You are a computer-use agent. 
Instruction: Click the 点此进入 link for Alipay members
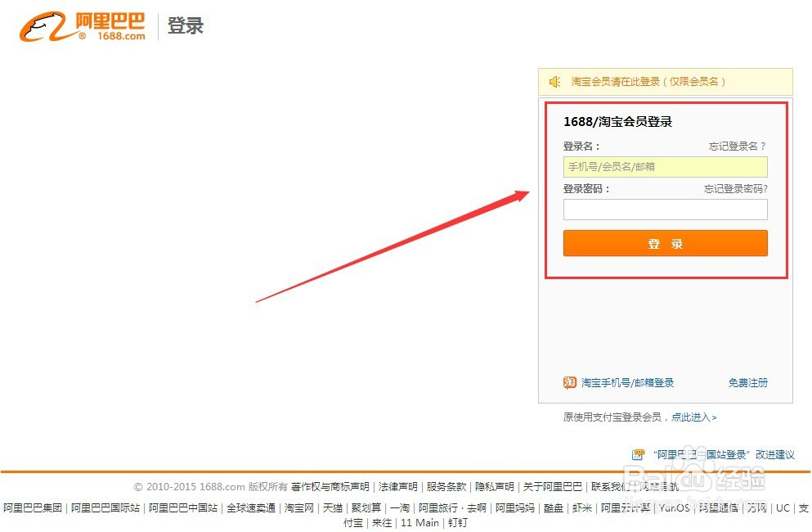click(x=694, y=417)
